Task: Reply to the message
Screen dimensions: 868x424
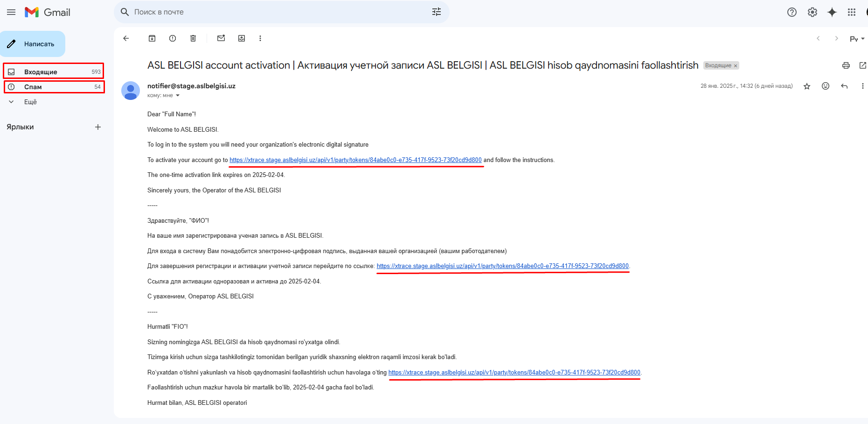Action: 844,86
